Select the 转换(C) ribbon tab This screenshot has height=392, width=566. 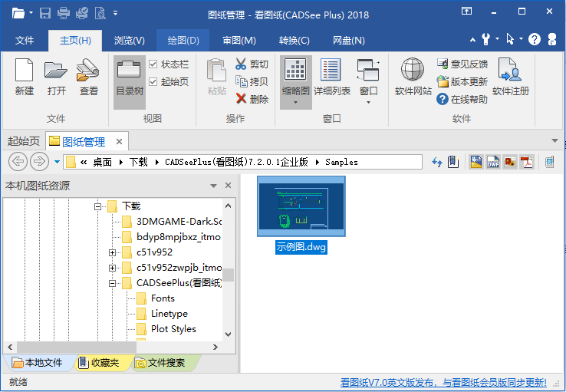[x=295, y=41]
